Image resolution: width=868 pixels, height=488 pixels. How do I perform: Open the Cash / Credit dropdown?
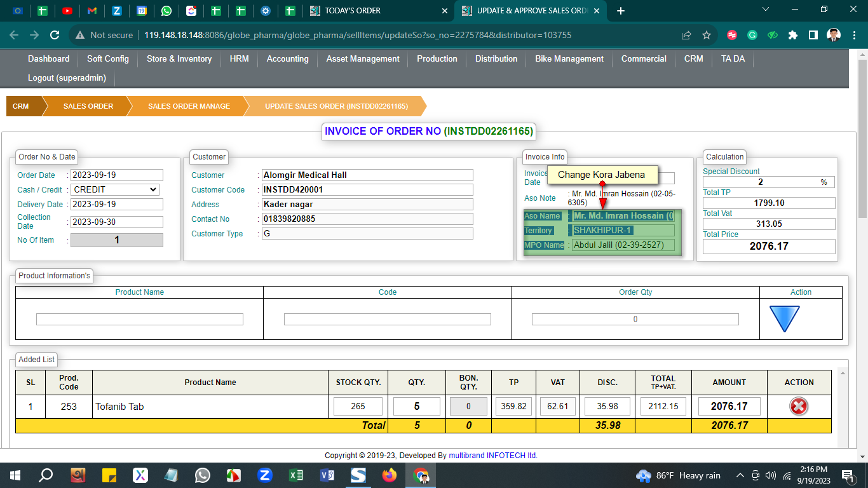point(114,189)
